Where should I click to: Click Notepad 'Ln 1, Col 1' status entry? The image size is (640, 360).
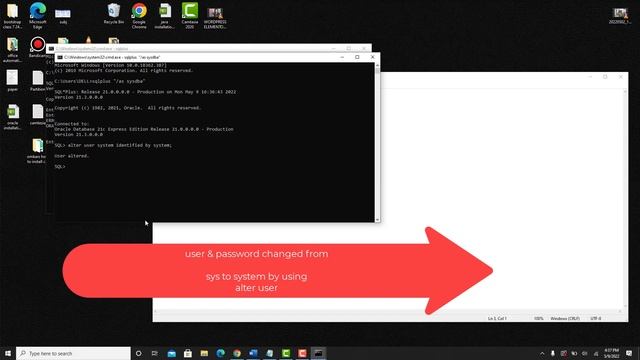click(497, 318)
